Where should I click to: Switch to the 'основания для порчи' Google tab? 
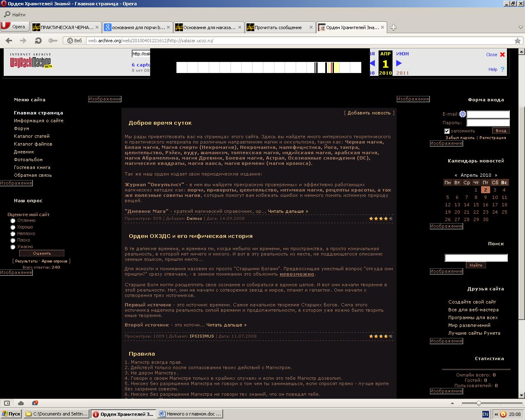(137, 27)
